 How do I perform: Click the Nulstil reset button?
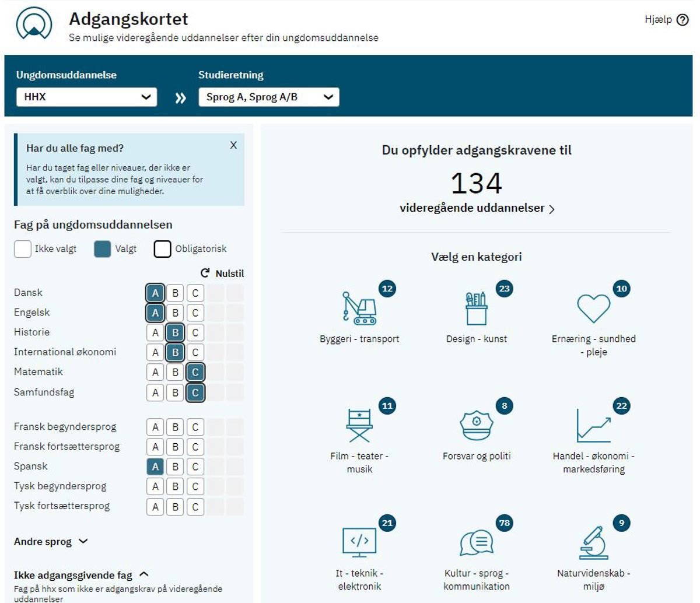(222, 274)
